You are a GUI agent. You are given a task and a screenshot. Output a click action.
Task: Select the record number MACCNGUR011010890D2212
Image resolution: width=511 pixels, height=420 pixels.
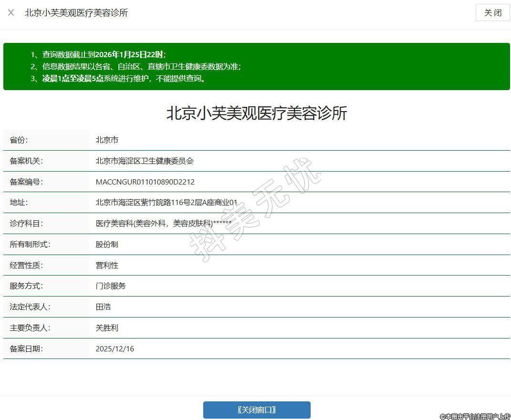click(x=145, y=182)
